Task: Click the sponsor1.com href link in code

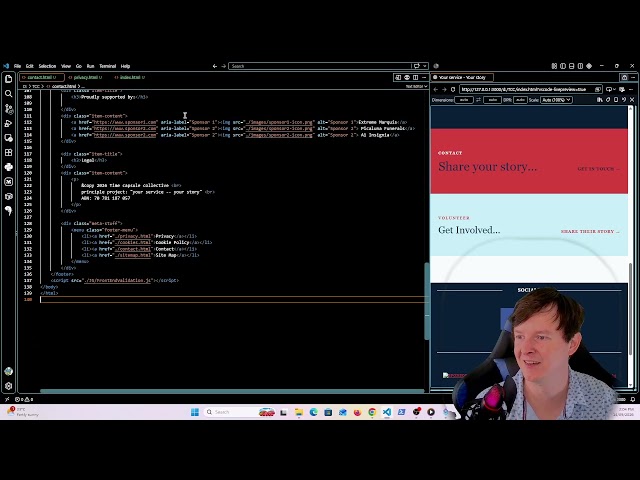Action: 125,122
